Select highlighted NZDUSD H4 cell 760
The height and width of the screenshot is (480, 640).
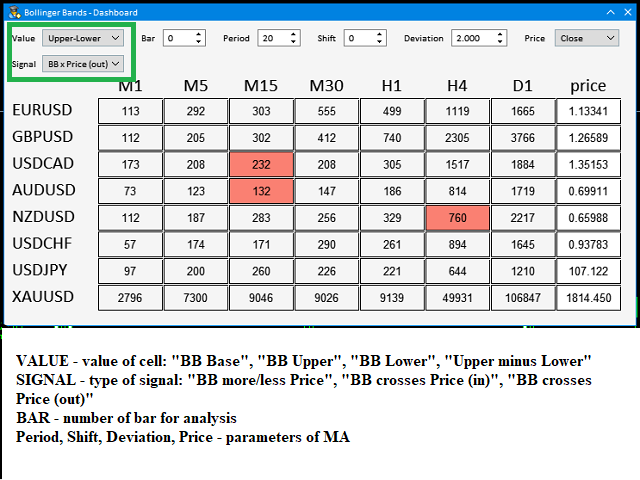[x=457, y=217]
